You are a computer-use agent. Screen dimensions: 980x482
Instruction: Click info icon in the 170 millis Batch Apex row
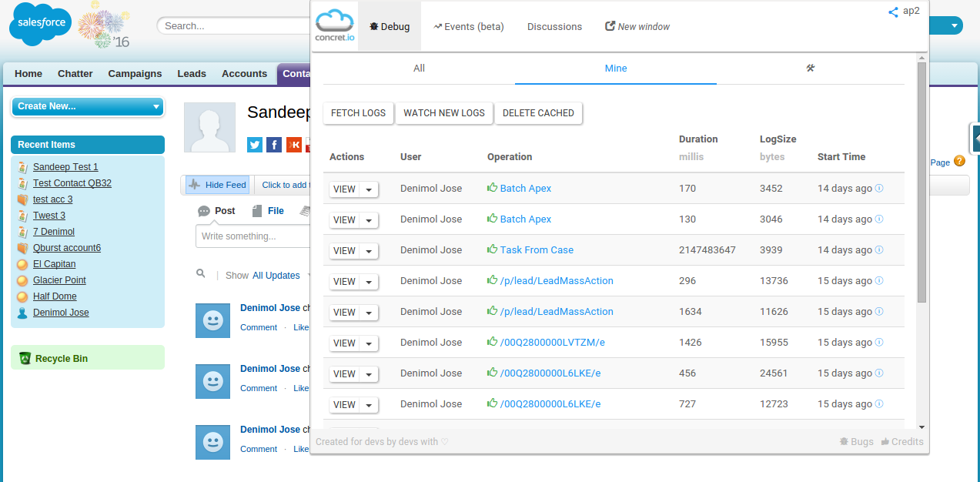[x=879, y=188]
